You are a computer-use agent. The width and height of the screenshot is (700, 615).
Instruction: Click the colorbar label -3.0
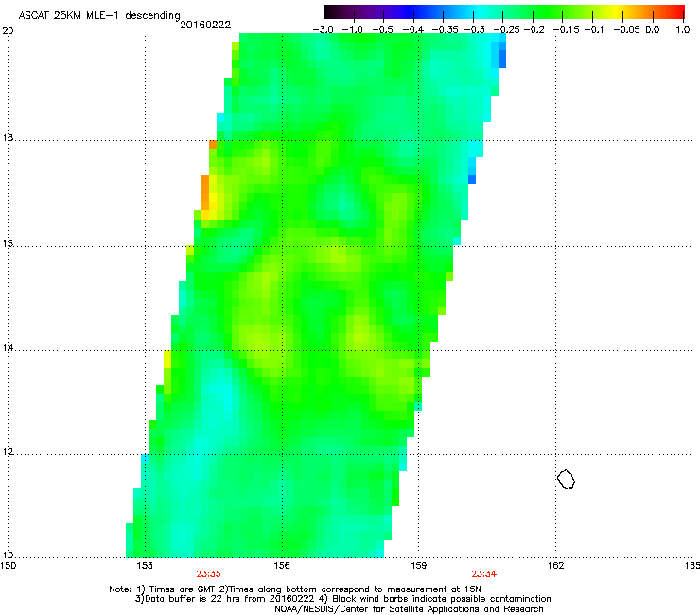[x=324, y=30]
